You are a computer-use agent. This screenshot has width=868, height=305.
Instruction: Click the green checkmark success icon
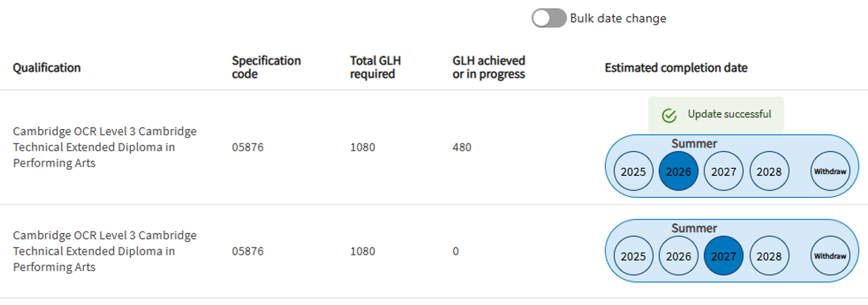tap(669, 116)
